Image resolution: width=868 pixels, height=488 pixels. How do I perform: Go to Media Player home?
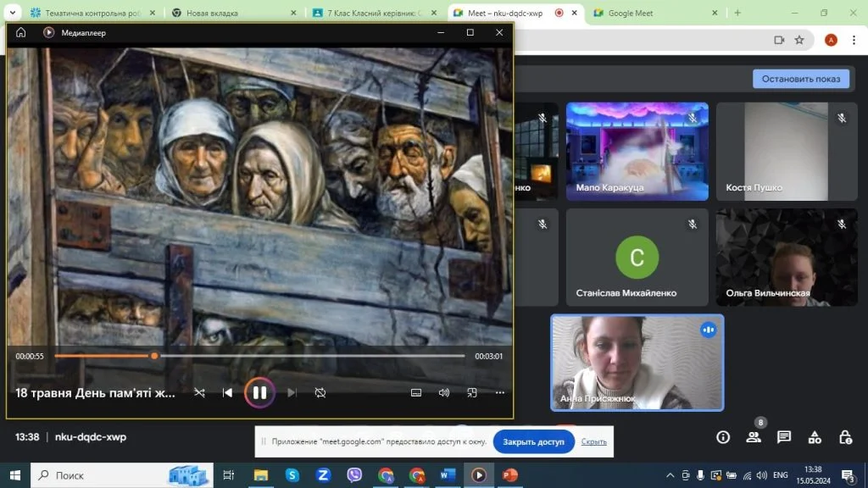coord(20,33)
